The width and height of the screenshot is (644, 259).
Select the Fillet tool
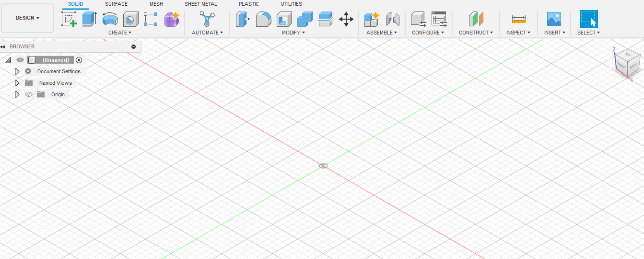click(x=263, y=19)
